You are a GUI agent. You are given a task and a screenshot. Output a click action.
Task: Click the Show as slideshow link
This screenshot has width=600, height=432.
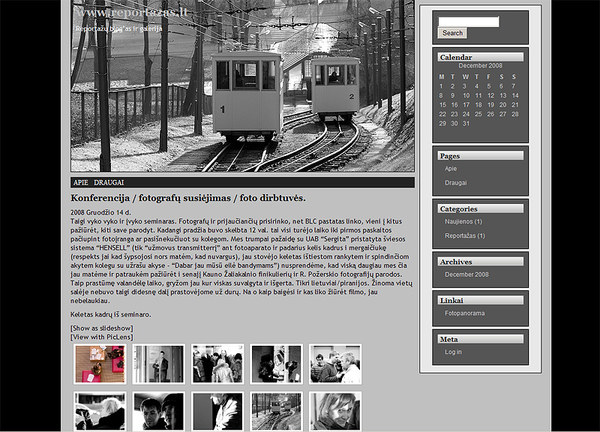coord(100,328)
